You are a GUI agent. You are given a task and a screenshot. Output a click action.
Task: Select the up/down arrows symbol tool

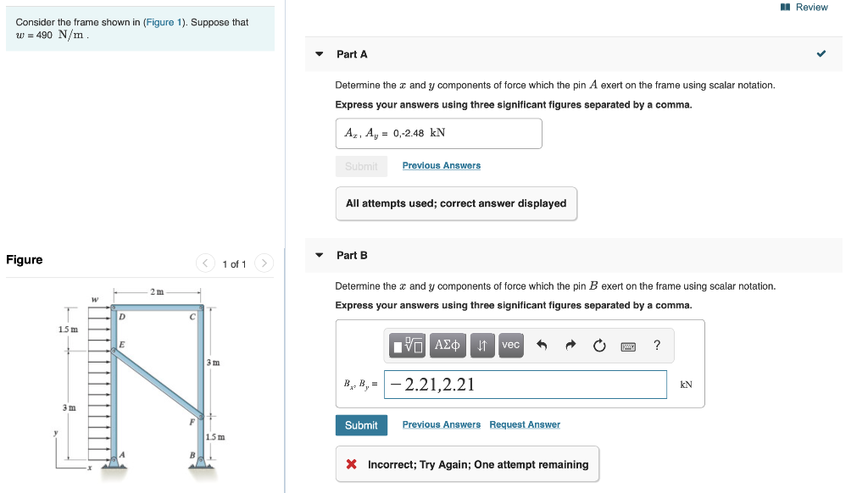click(481, 345)
